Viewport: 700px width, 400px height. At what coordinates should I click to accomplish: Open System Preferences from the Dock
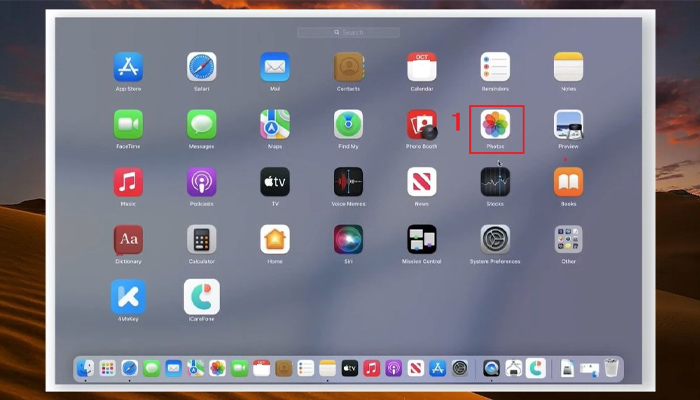(x=460, y=368)
